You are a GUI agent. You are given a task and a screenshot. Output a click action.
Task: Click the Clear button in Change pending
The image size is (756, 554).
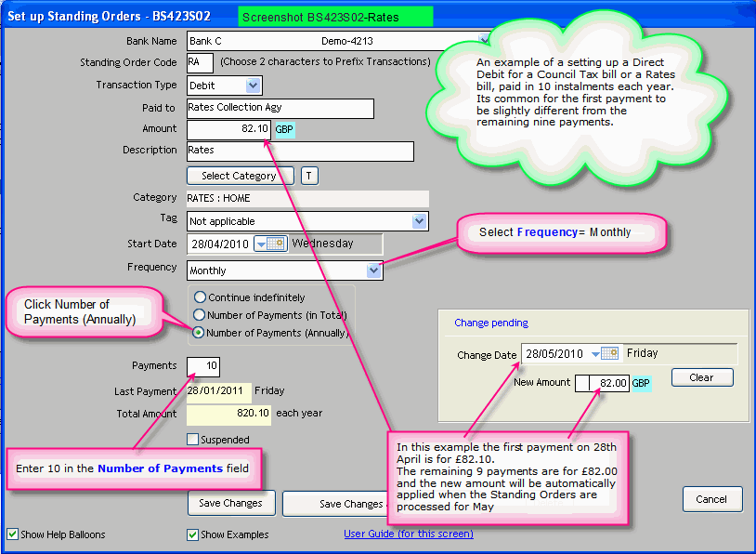click(701, 377)
